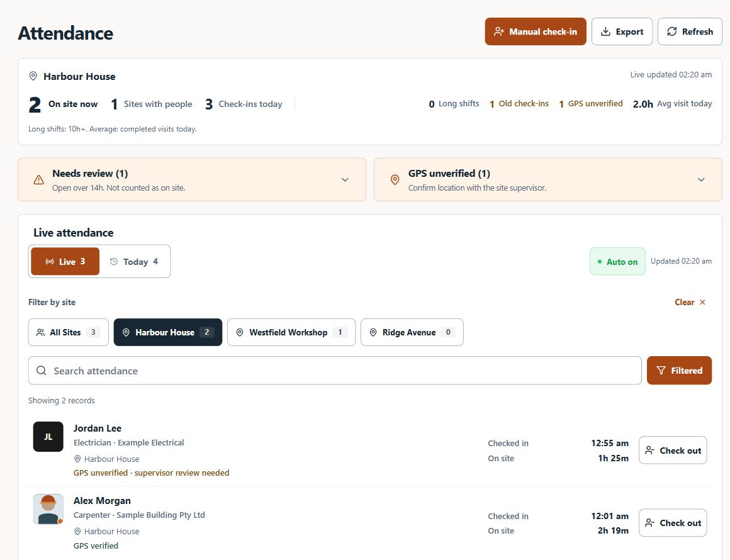This screenshot has height=560, width=730.
Task: Click the 'Sites with people' stat
Action: pos(151,104)
